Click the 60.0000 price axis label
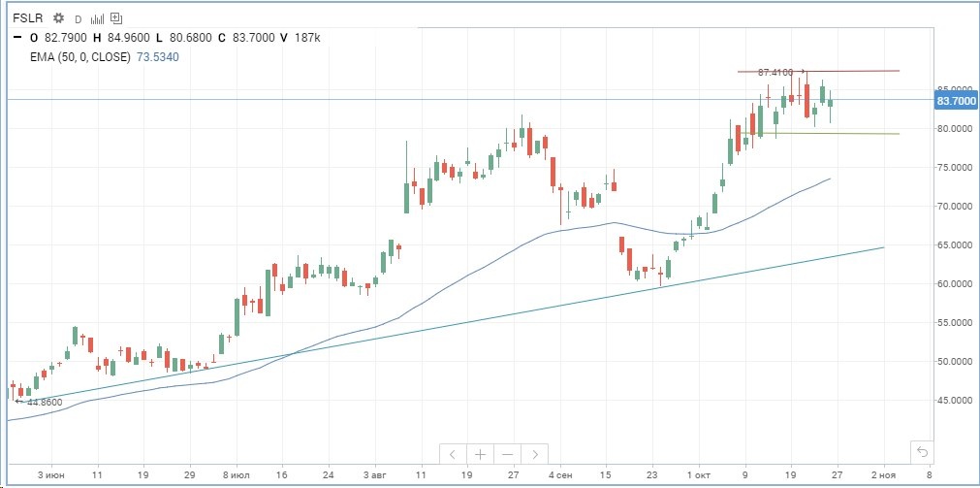This screenshot has width=980, height=488. point(955,284)
